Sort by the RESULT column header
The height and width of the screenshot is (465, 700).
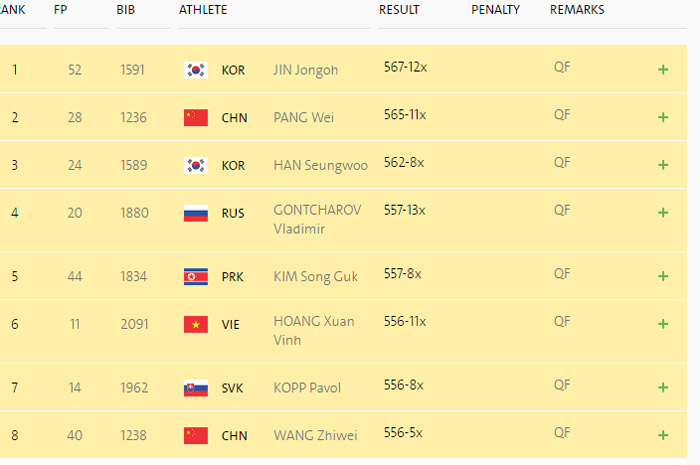pos(399,10)
